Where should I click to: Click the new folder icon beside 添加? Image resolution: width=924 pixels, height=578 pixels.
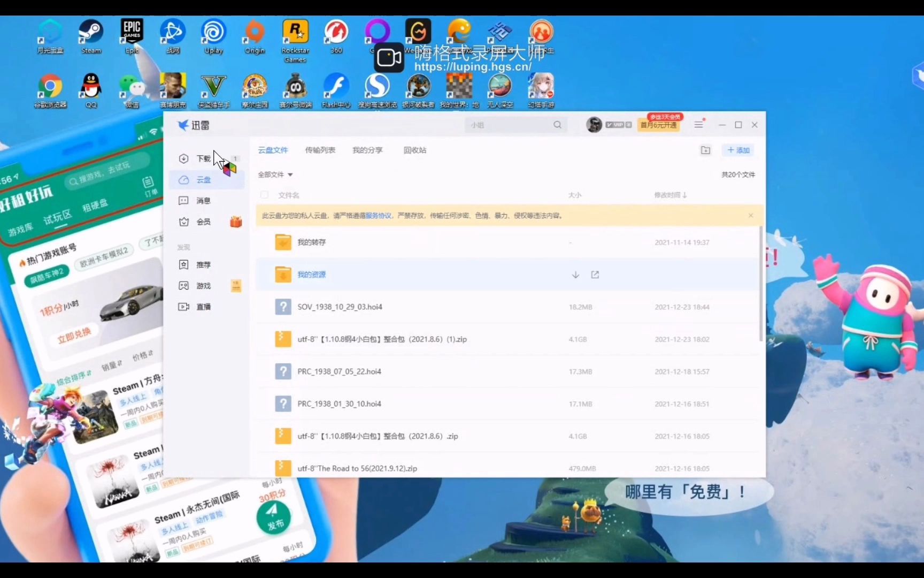pyautogui.click(x=705, y=150)
